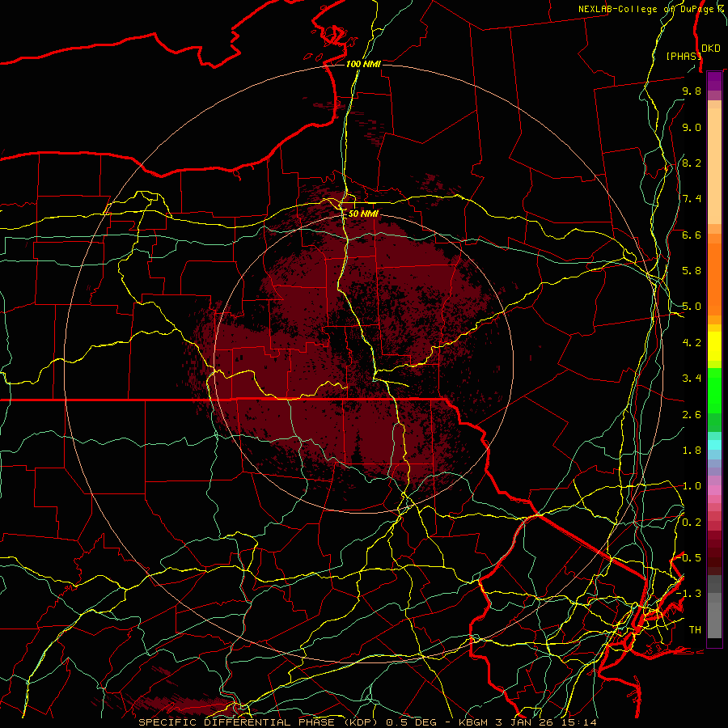Click the NEXLAB-College of DuPage label
Viewport: 728px width, 728px height.
pos(647,9)
